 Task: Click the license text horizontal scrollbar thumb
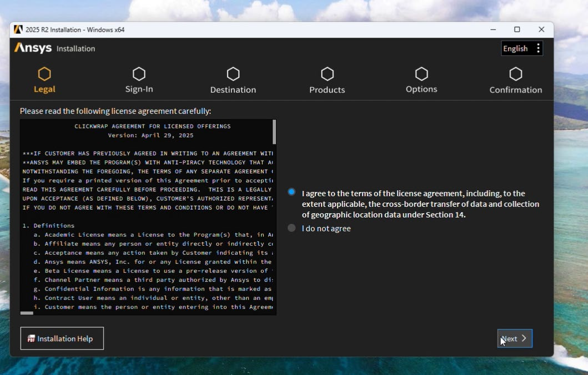click(x=27, y=313)
